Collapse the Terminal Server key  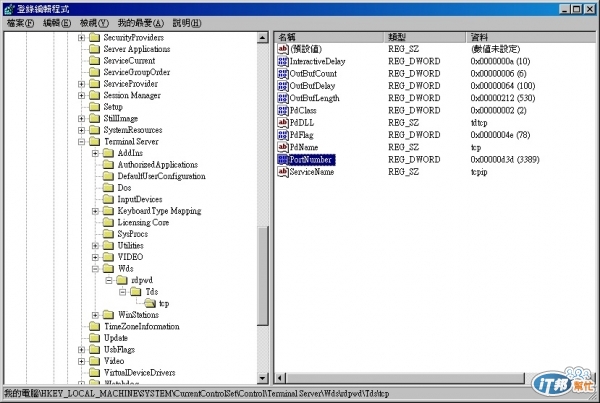(x=82, y=142)
